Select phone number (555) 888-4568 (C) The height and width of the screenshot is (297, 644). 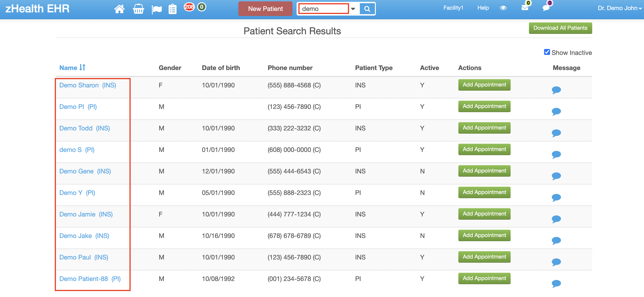(x=294, y=85)
